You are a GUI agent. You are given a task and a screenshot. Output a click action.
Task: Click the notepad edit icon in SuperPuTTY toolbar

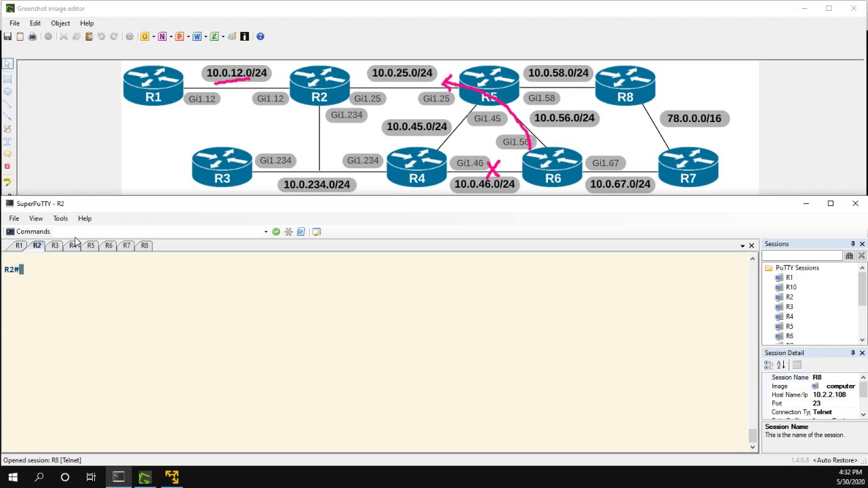(x=317, y=232)
